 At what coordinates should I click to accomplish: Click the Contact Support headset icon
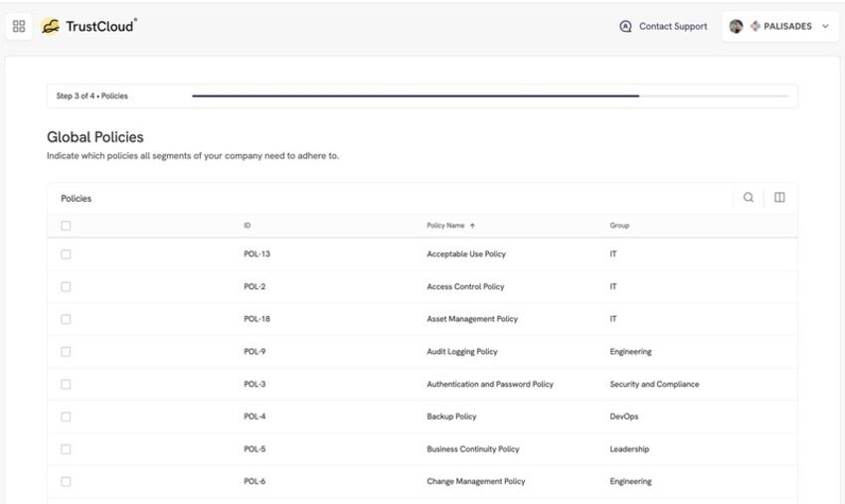pos(625,26)
